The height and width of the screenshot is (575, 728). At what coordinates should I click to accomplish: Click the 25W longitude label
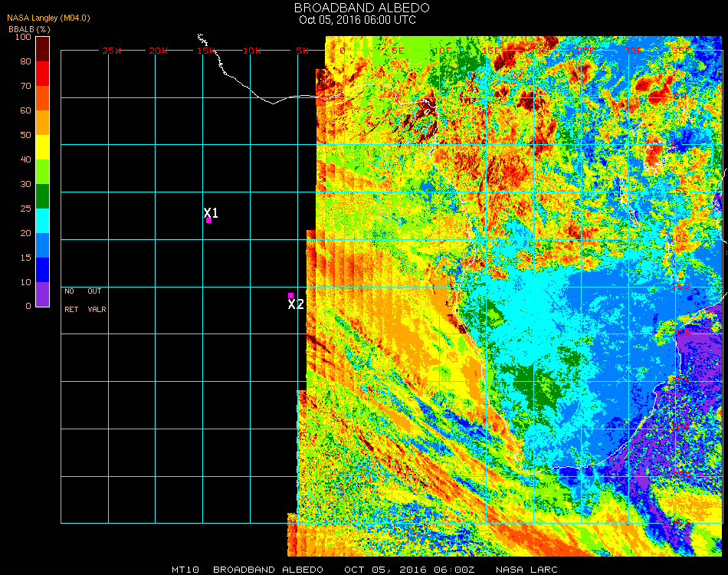pyautogui.click(x=112, y=51)
